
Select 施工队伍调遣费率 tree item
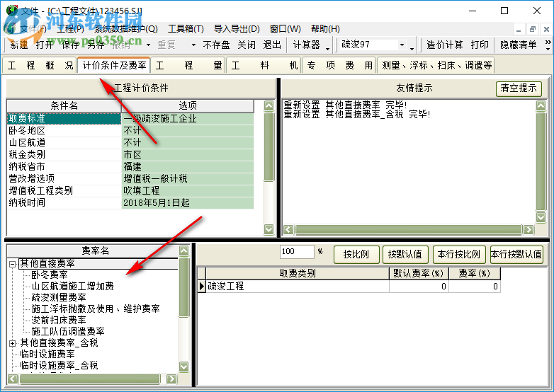68,331
